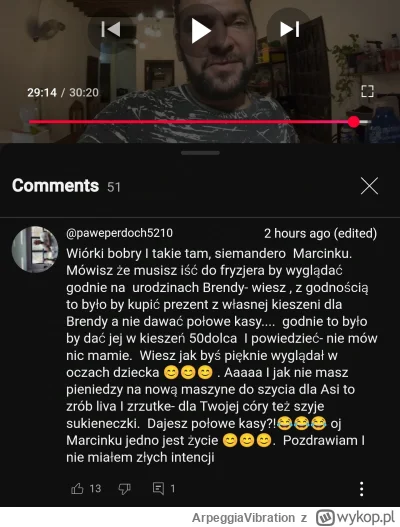Dislike the comment using thumbs down icon
This screenshot has height=527, width=400.
point(124,489)
